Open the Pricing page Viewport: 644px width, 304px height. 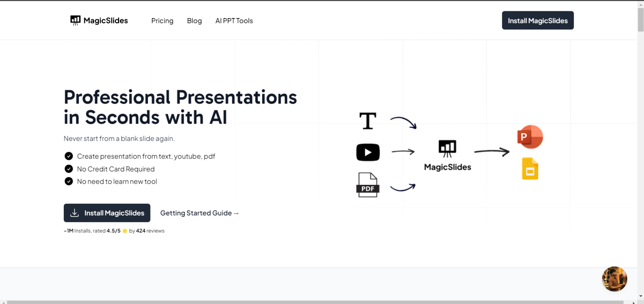pos(162,21)
